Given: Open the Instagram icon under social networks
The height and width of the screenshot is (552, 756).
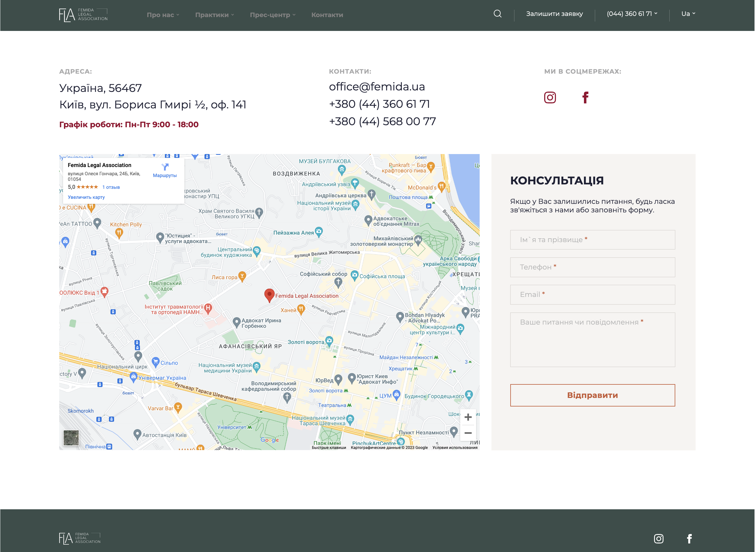Looking at the screenshot, I should pyautogui.click(x=551, y=97).
